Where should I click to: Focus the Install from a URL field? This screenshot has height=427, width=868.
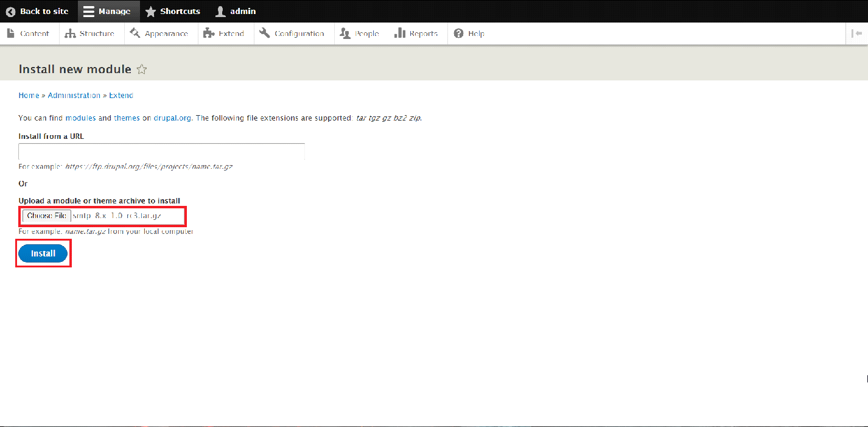tap(161, 152)
